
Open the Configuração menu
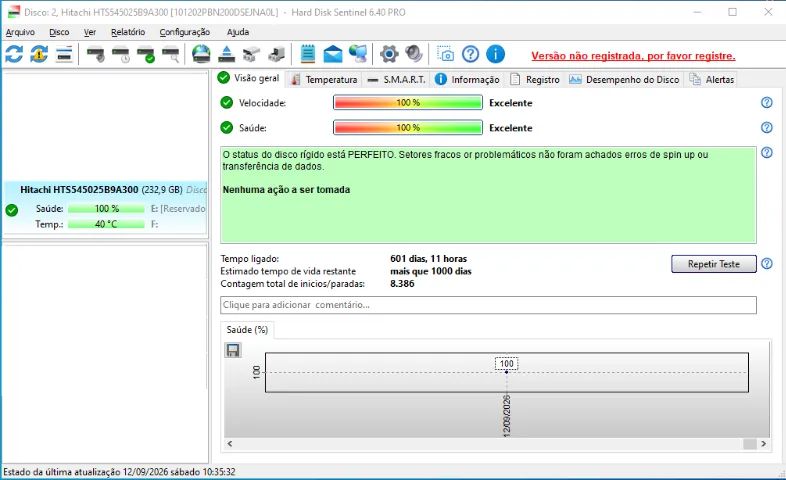click(184, 32)
